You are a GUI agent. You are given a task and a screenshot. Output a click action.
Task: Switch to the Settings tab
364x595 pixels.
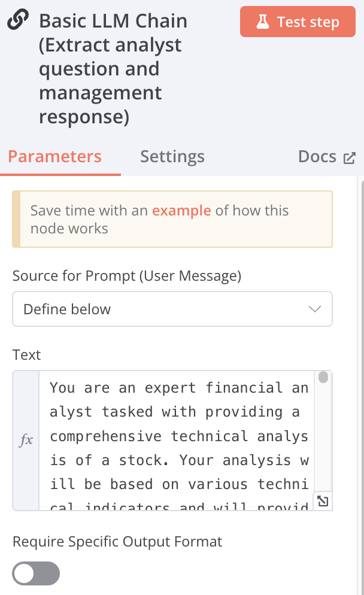point(172,157)
